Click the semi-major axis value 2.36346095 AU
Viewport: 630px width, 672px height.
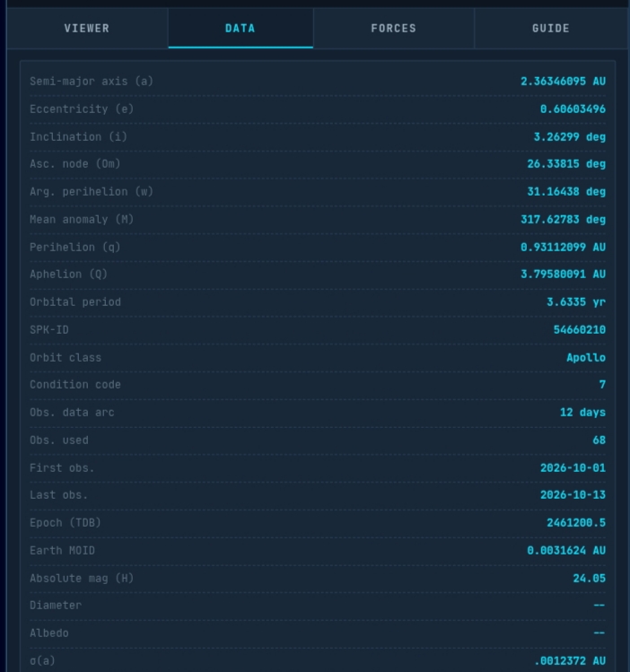tap(563, 82)
